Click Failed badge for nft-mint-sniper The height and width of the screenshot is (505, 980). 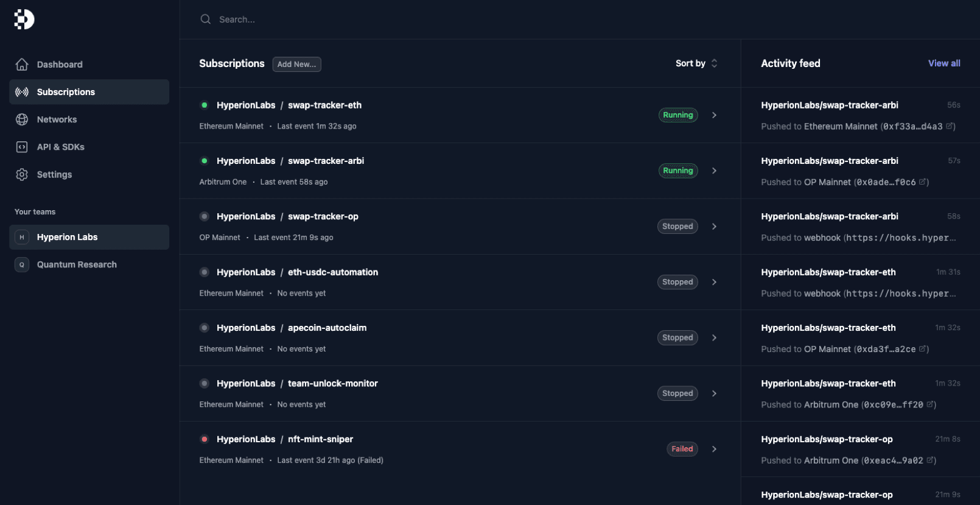point(682,449)
